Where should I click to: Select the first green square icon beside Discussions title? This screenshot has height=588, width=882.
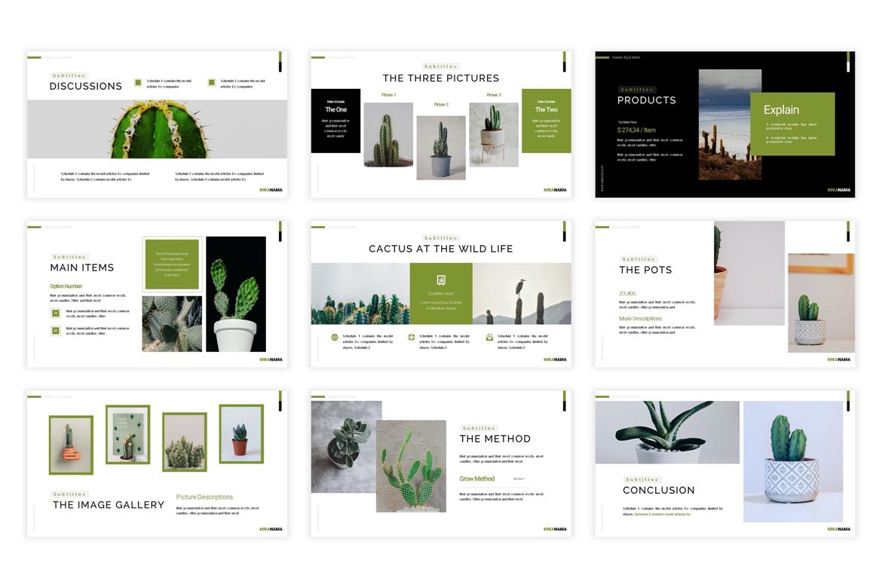click(138, 83)
